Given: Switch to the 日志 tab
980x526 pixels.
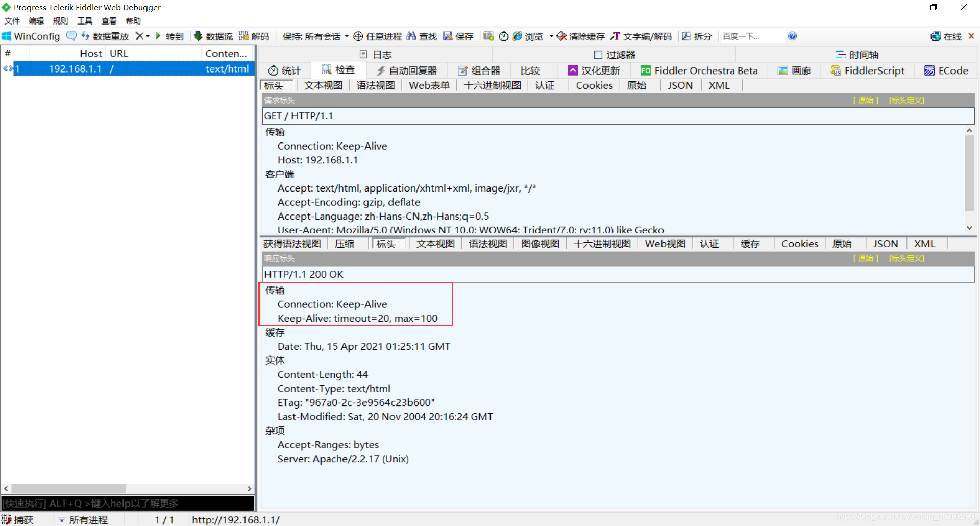Looking at the screenshot, I should coord(375,55).
